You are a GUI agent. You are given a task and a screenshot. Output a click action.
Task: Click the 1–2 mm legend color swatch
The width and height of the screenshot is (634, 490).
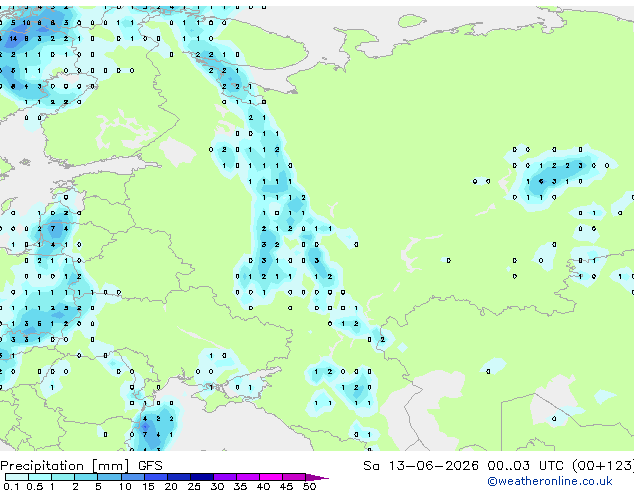(63, 477)
